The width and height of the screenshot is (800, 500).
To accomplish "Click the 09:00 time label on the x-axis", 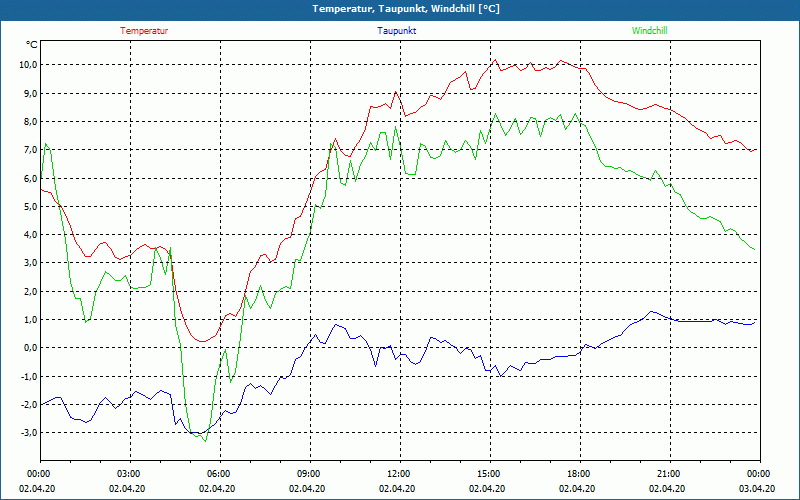I will coord(310,474).
